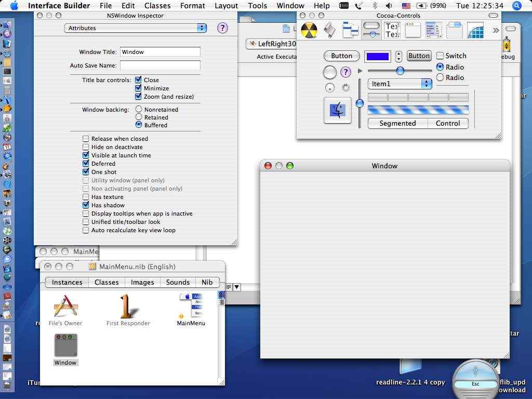532x399 pixels.
Task: Open the Item1 popup button
Action: (400, 84)
